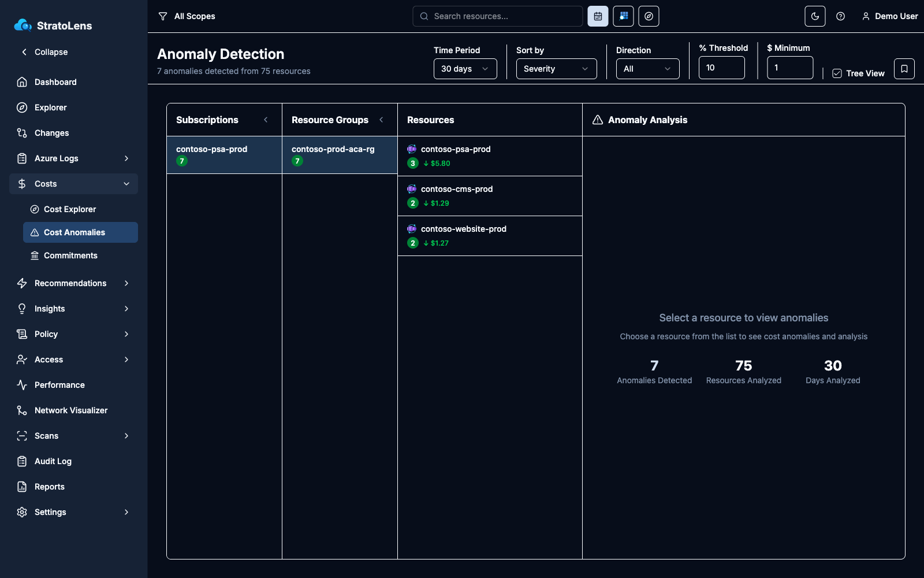The height and width of the screenshot is (578, 924).
Task: Click the Commitments bank icon
Action: pos(35,255)
